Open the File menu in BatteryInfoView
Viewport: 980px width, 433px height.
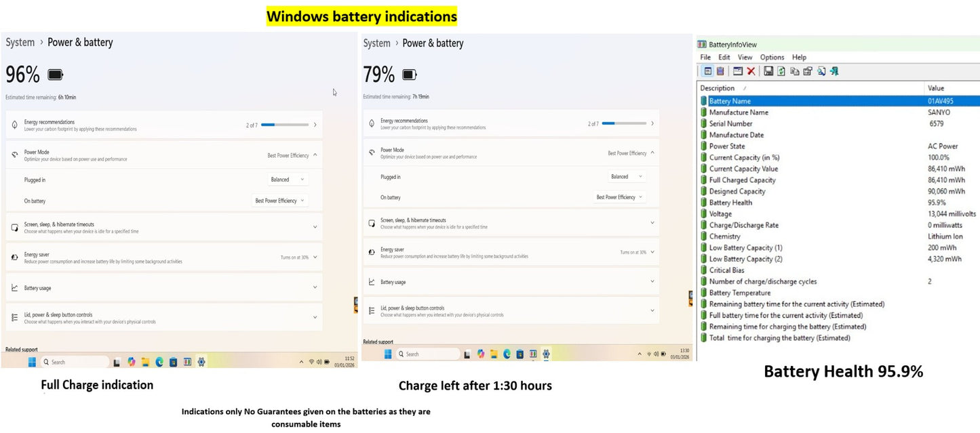(705, 58)
